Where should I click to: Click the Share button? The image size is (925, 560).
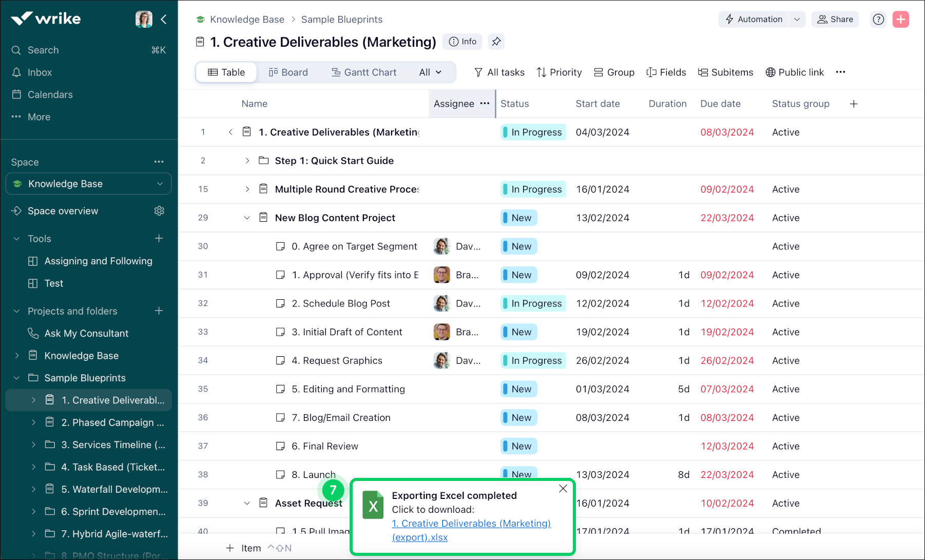pyautogui.click(x=835, y=20)
